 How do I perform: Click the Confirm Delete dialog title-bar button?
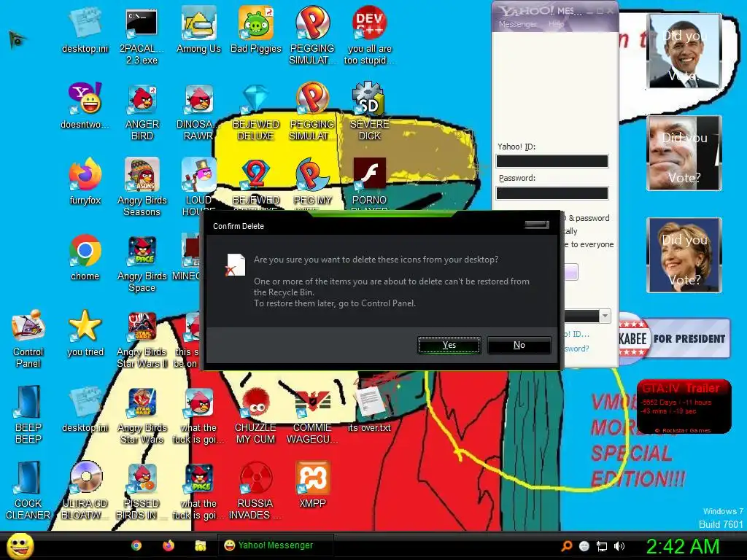(537, 225)
